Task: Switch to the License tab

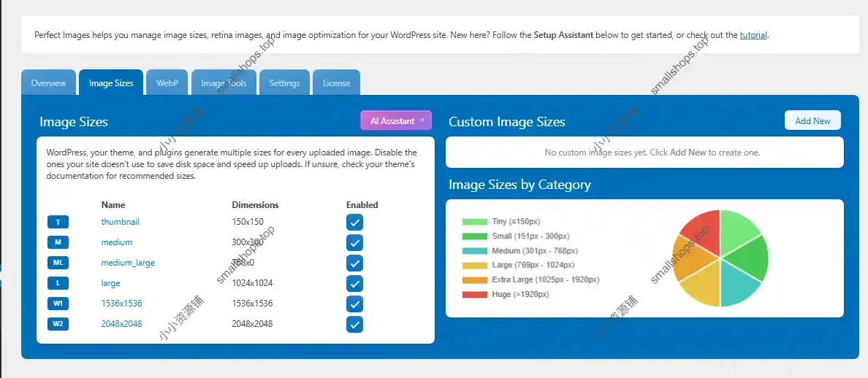Action: click(x=337, y=83)
